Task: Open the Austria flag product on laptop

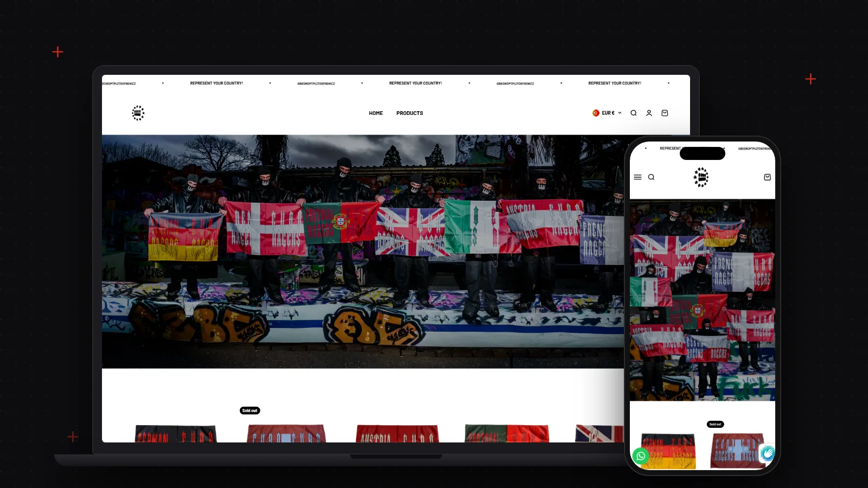Action: click(x=397, y=433)
